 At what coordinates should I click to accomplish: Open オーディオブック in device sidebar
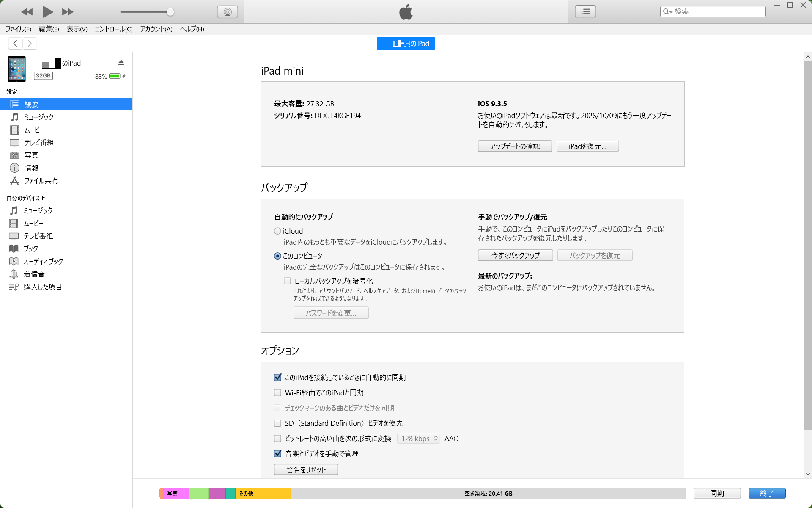pyautogui.click(x=66, y=261)
